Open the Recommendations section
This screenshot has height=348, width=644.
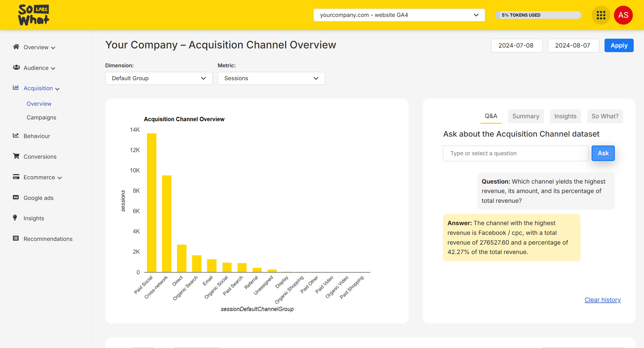tap(48, 239)
